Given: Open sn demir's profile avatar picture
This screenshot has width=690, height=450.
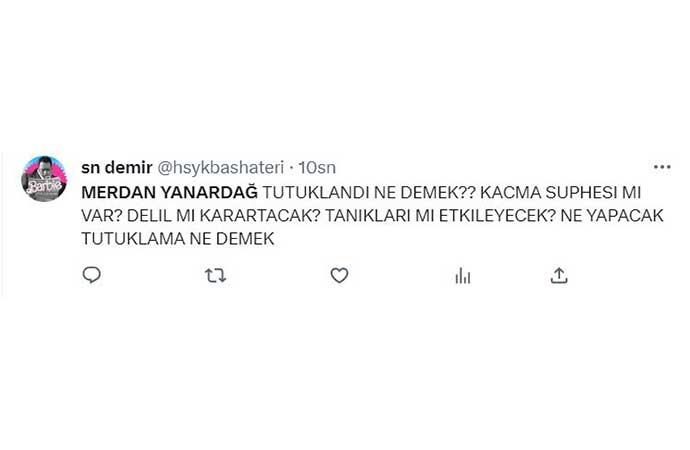Looking at the screenshot, I should click(44, 179).
